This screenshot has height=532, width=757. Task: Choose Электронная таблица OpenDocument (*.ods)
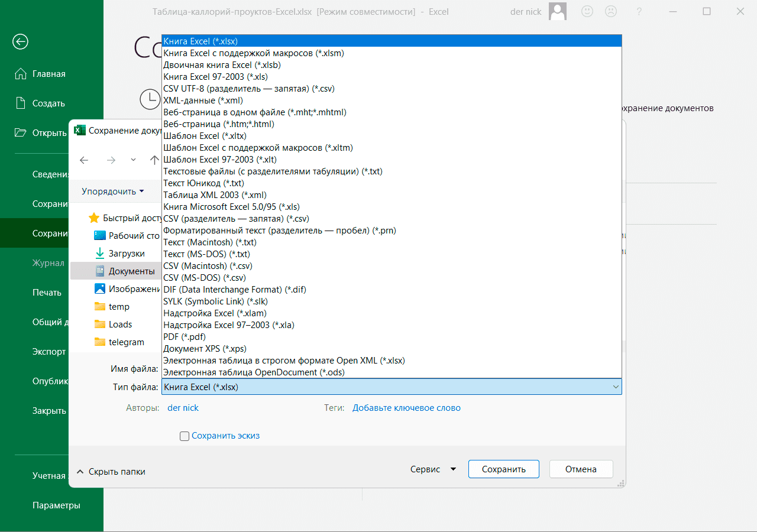(392, 372)
